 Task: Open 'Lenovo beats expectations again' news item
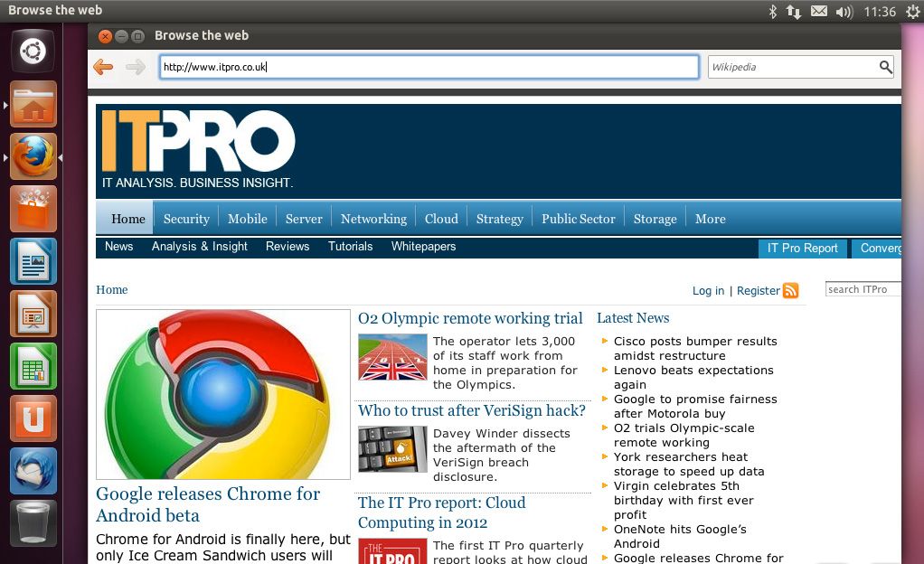click(693, 377)
